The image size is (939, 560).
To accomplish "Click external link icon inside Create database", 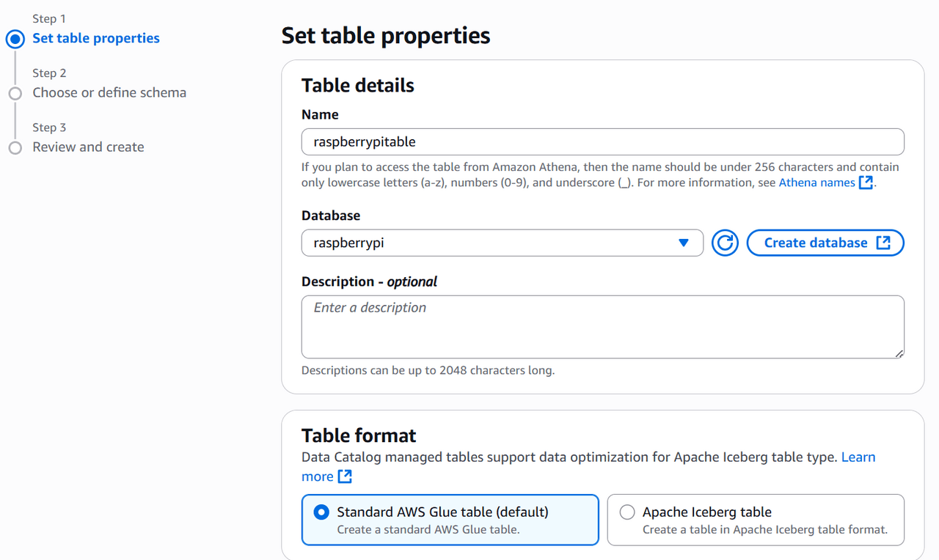I will pyautogui.click(x=883, y=243).
